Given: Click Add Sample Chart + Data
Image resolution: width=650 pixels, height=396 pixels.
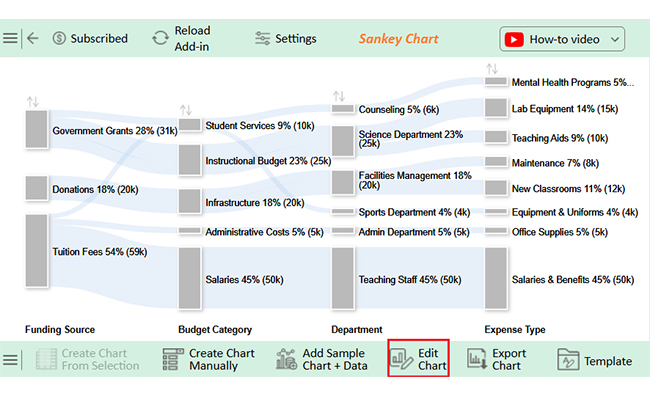Looking at the screenshot, I should tap(322, 360).
